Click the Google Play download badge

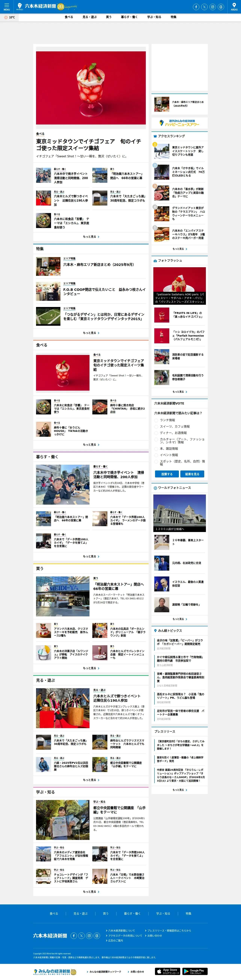click(x=195, y=971)
